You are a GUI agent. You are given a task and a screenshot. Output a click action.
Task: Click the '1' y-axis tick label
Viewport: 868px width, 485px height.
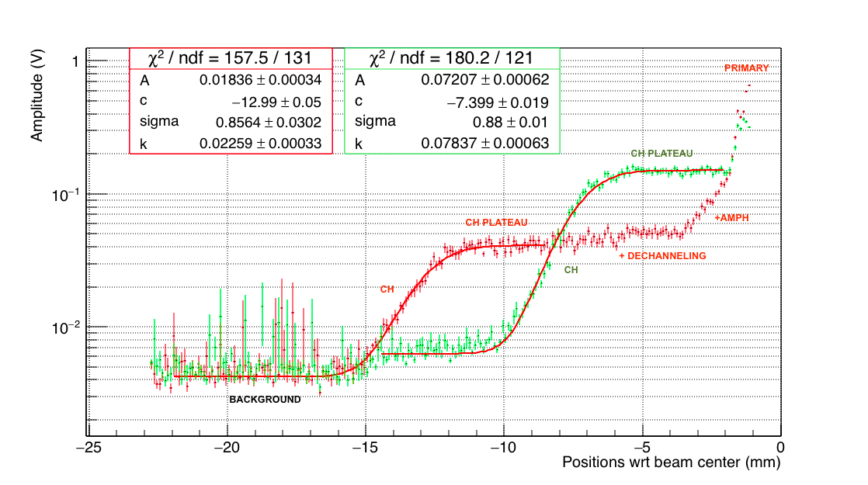tap(75, 61)
